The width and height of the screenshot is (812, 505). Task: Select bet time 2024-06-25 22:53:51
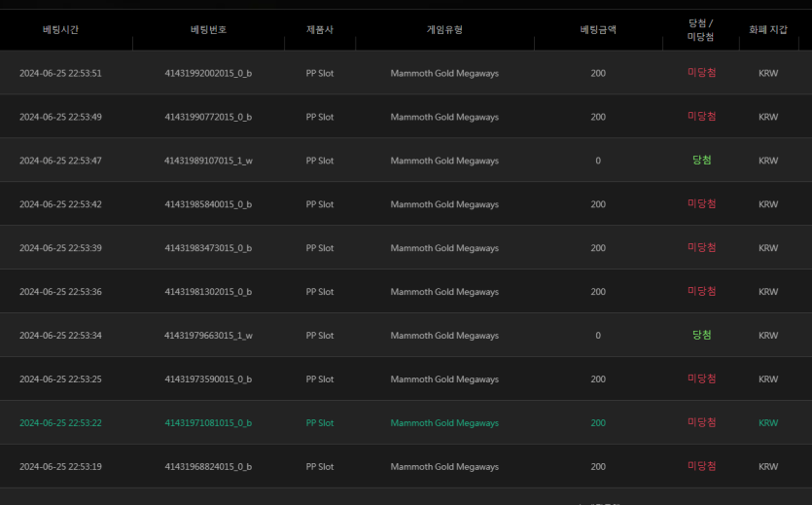click(60, 73)
